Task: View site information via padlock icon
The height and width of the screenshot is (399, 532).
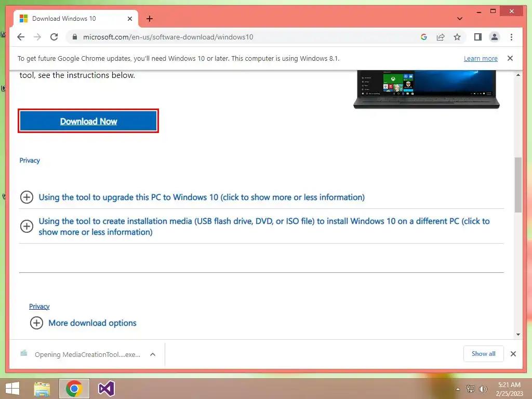Action: pos(75,37)
